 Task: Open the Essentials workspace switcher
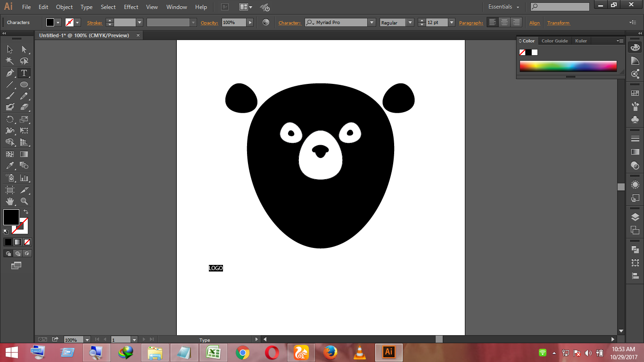(x=504, y=7)
